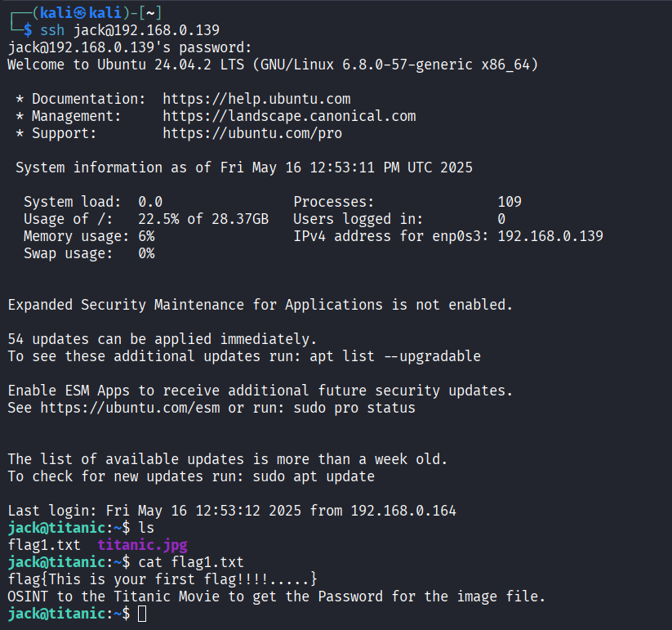672x630 pixels.
Task: Click the 'sudo apt update' command text
Action: 314,476
